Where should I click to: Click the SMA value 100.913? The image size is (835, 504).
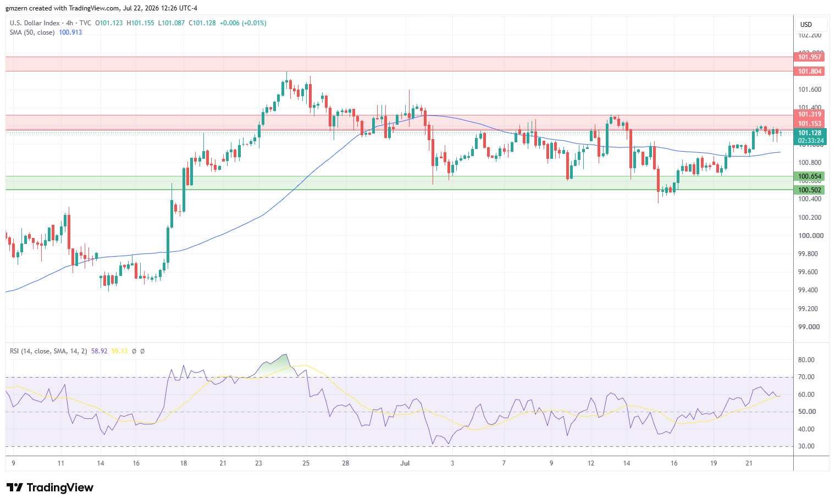[x=70, y=32]
